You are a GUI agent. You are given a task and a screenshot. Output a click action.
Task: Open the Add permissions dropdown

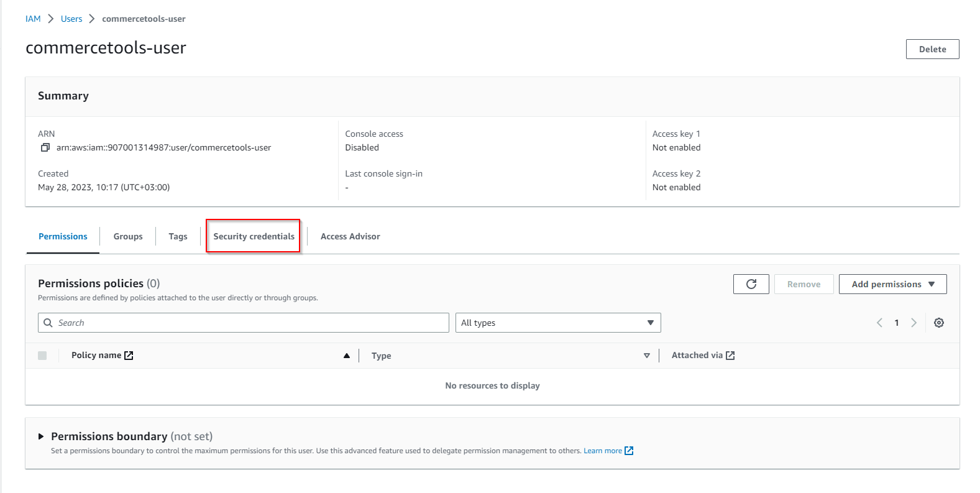point(892,284)
